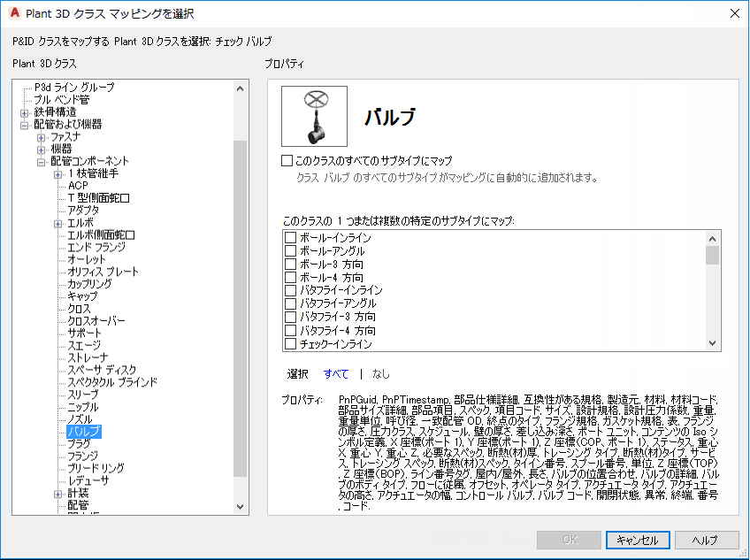Select フランジ in the class tree
The height and width of the screenshot is (560, 750).
click(x=83, y=456)
